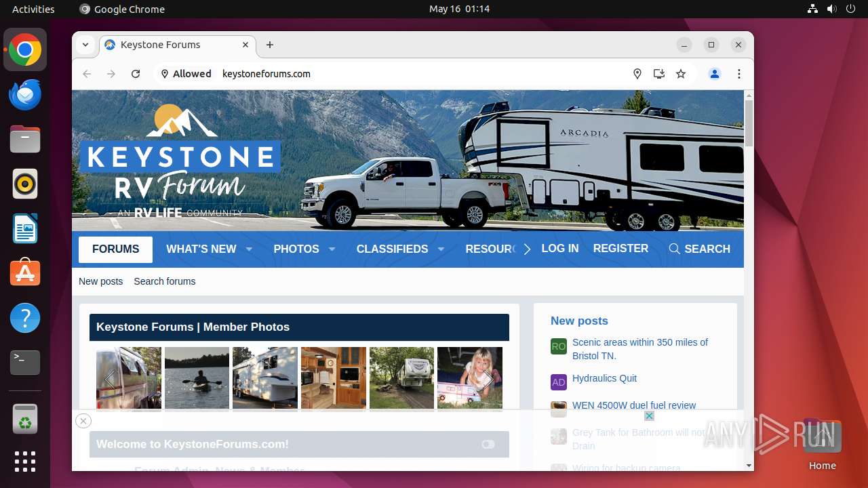Click the browser forward arrow
This screenshot has width=868, height=488.
[x=111, y=74]
